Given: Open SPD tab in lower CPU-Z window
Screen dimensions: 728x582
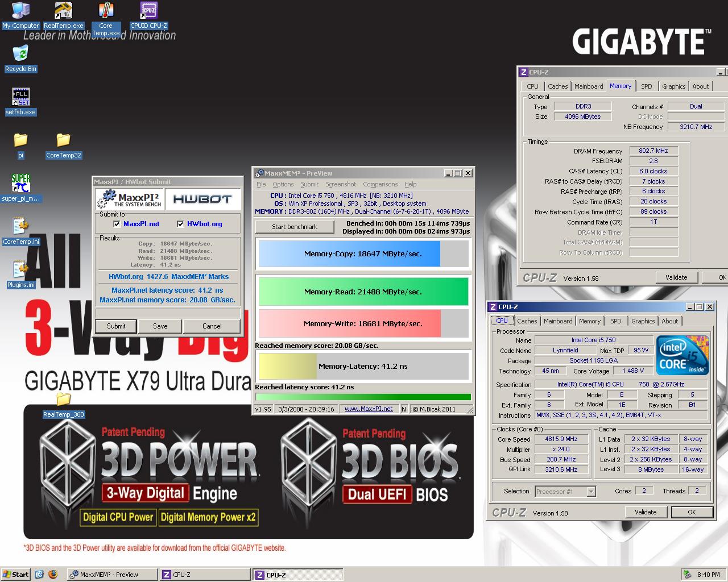Looking at the screenshot, I should 616,321.
